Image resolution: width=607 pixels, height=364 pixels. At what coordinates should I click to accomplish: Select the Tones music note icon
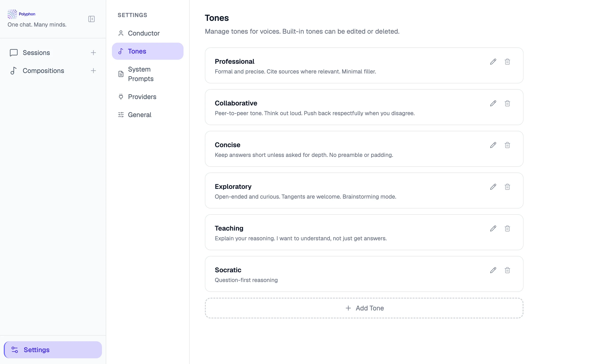point(121,51)
